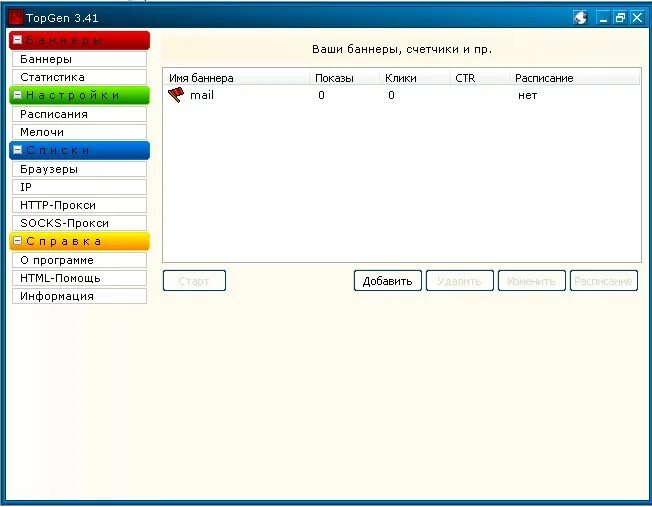This screenshot has width=652, height=507.
Task: Open Расписания settings
Action: point(79,114)
